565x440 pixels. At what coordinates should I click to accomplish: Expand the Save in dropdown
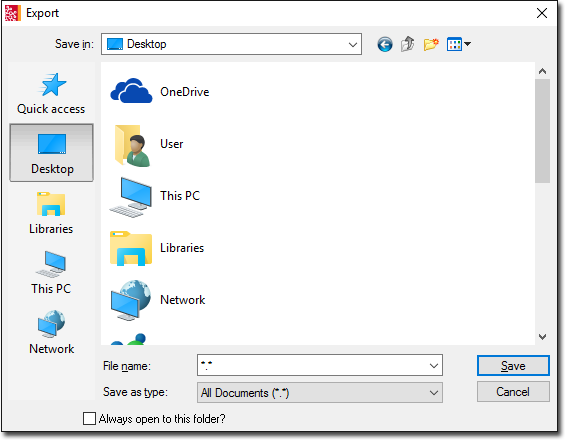pyautogui.click(x=352, y=45)
